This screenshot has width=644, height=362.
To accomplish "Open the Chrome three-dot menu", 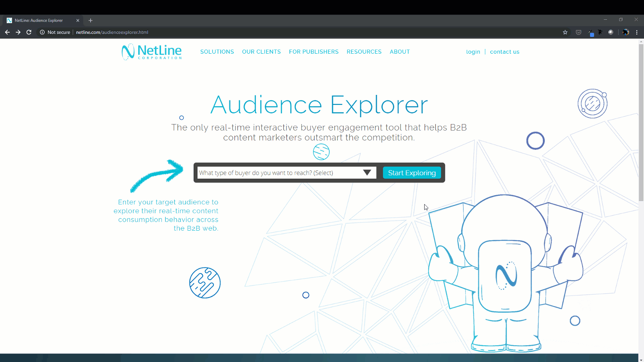I will click(637, 32).
